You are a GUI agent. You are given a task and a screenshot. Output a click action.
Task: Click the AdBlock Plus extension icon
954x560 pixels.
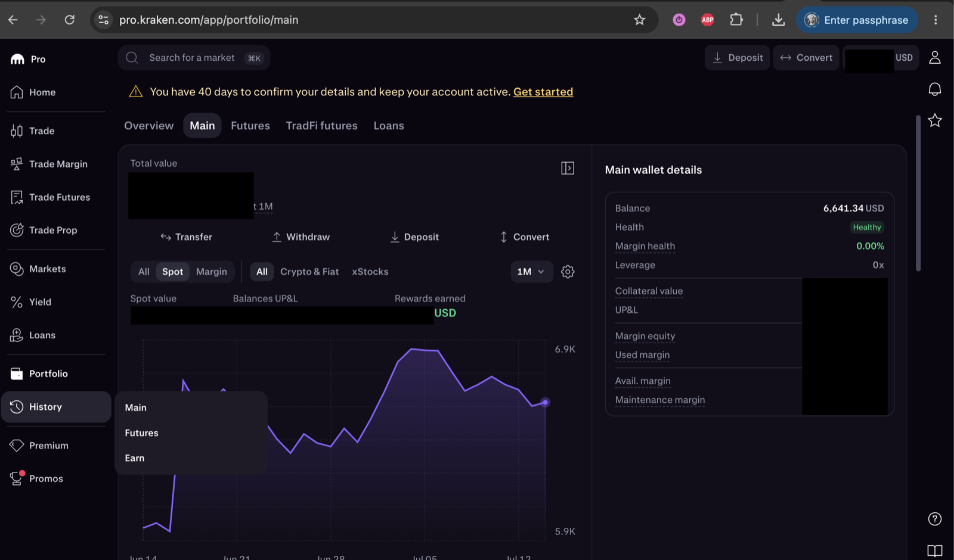click(708, 20)
